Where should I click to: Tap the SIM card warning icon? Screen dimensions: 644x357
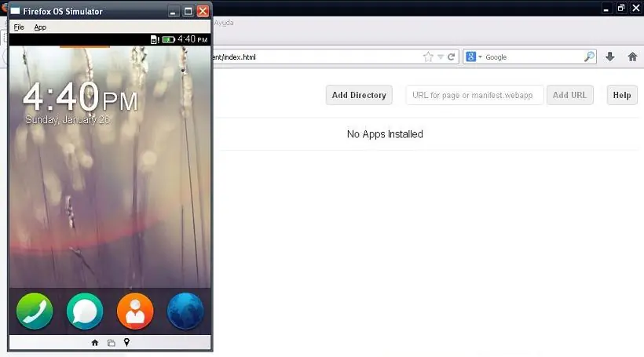coord(155,39)
